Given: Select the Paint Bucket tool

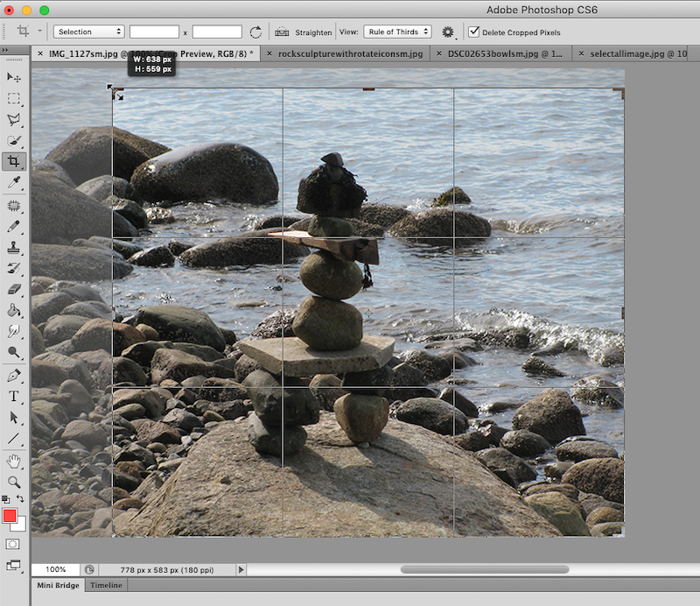Looking at the screenshot, I should click(14, 310).
